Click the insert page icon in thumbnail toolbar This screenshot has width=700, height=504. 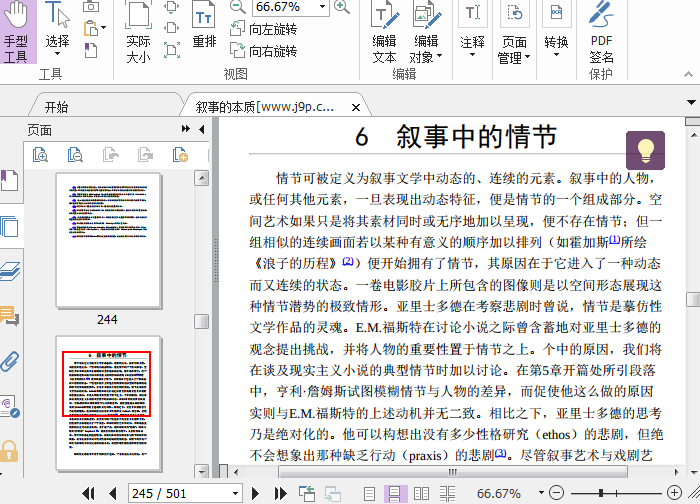[180, 155]
